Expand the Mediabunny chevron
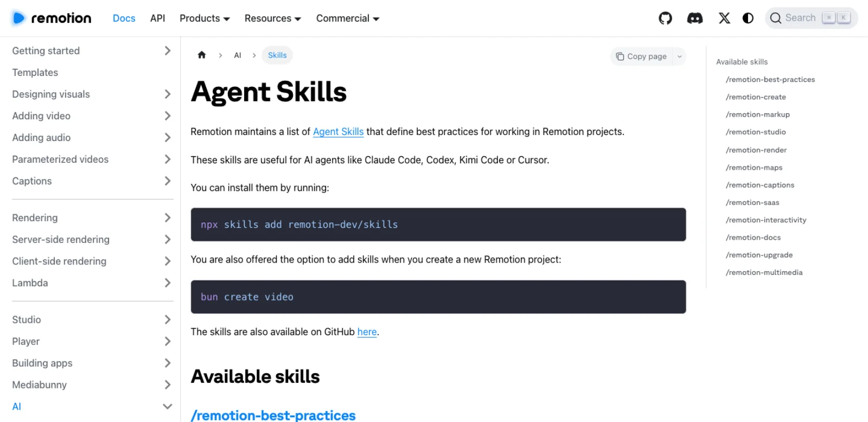The image size is (868, 422). pos(167,385)
